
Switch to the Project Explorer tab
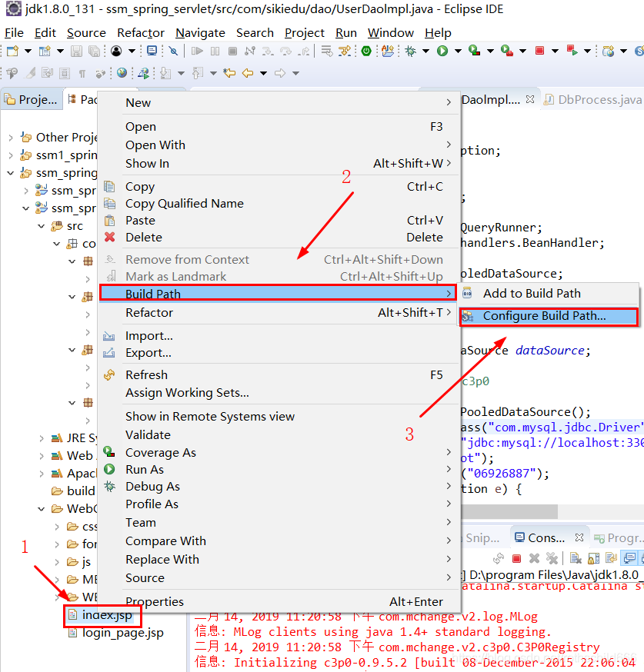coord(31,100)
